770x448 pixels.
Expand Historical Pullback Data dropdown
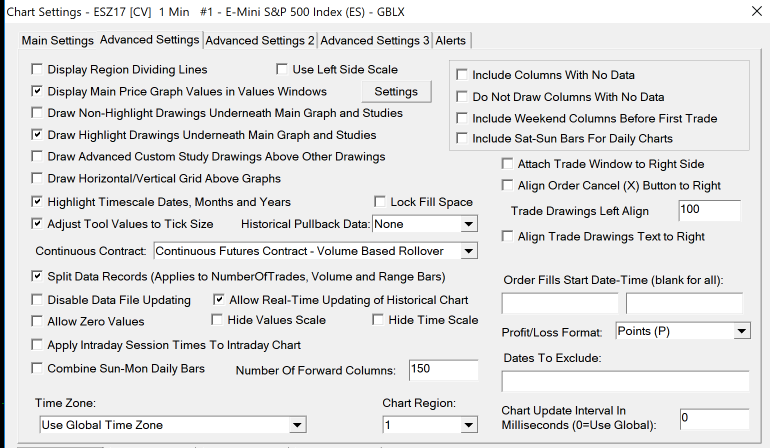pos(468,224)
